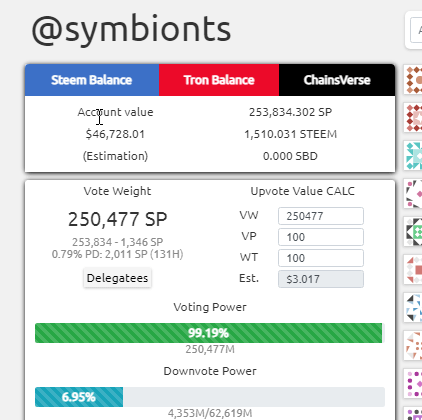This screenshot has width=422, height=420.
Task: Click the Upvote Value CALC heading
Action: 303,191
